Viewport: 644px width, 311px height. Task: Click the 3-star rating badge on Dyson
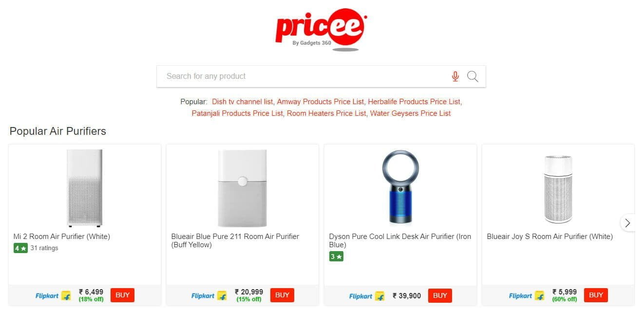pos(336,256)
